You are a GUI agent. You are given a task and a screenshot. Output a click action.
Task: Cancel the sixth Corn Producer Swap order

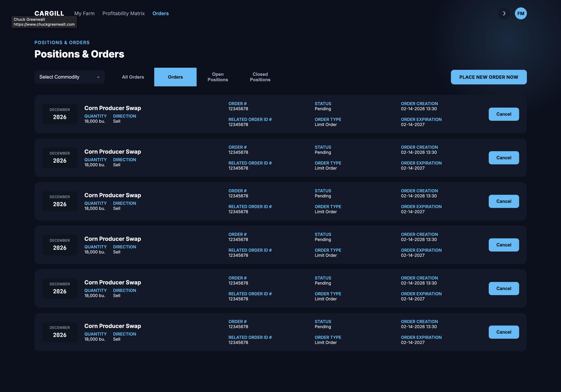(x=504, y=332)
